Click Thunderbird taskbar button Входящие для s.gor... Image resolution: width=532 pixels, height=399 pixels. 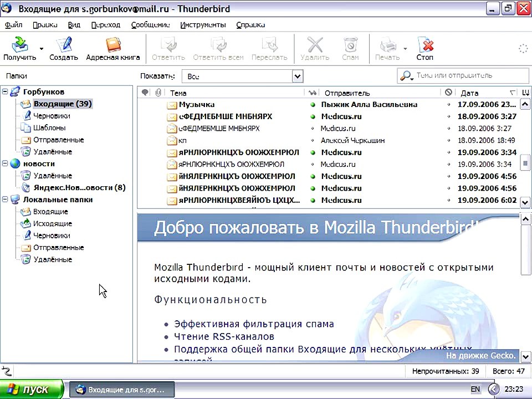pos(122,390)
